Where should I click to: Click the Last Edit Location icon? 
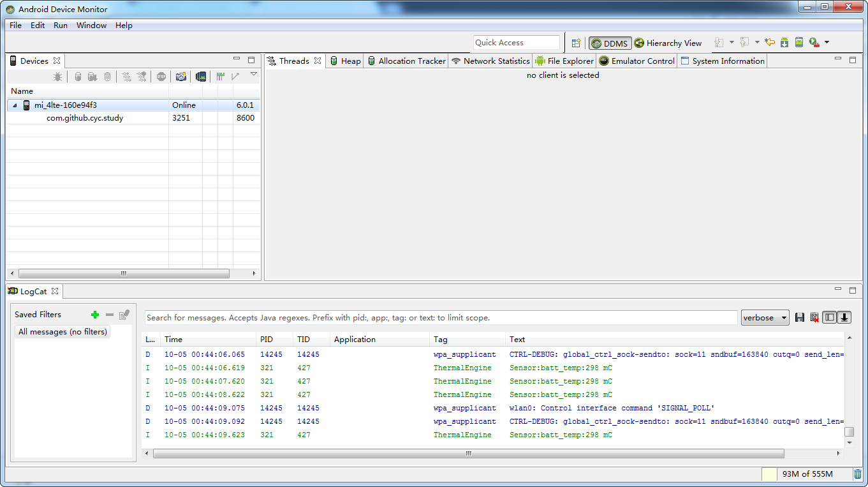point(770,43)
